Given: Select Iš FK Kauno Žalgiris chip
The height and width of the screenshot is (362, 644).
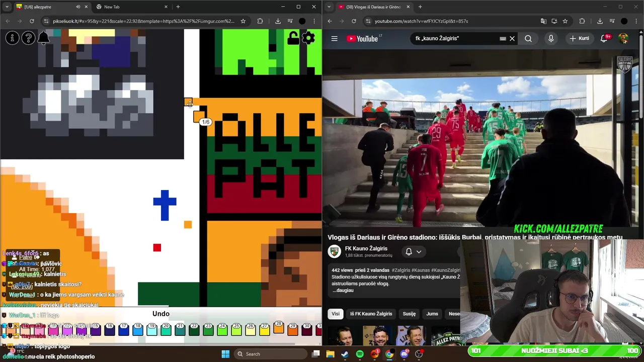Looking at the screenshot, I should (371, 314).
